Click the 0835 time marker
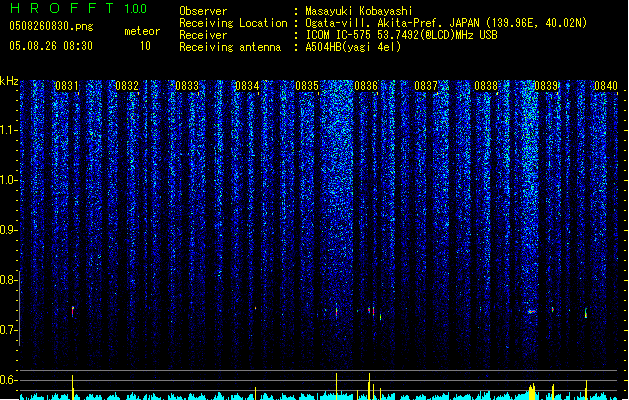629x400 pixels. pyautogui.click(x=307, y=86)
